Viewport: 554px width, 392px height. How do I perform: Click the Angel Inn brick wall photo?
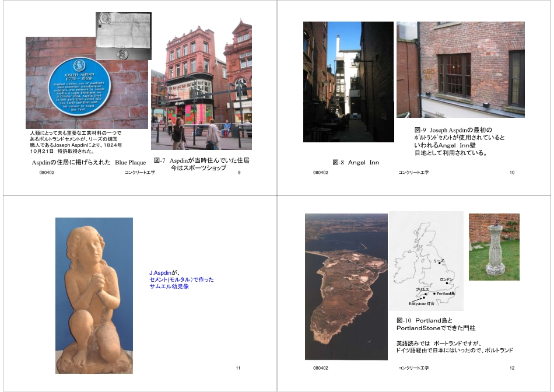460,69
